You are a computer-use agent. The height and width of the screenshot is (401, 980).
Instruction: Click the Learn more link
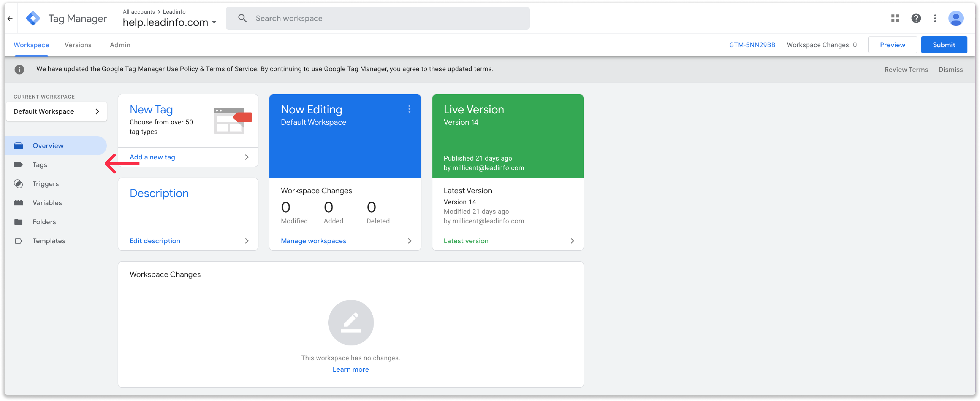350,370
